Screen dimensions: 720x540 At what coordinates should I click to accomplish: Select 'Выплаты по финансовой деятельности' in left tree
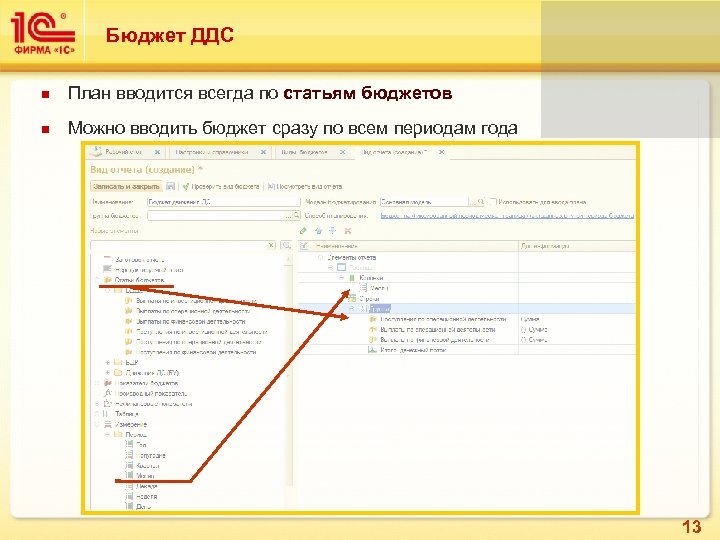pos(191,321)
